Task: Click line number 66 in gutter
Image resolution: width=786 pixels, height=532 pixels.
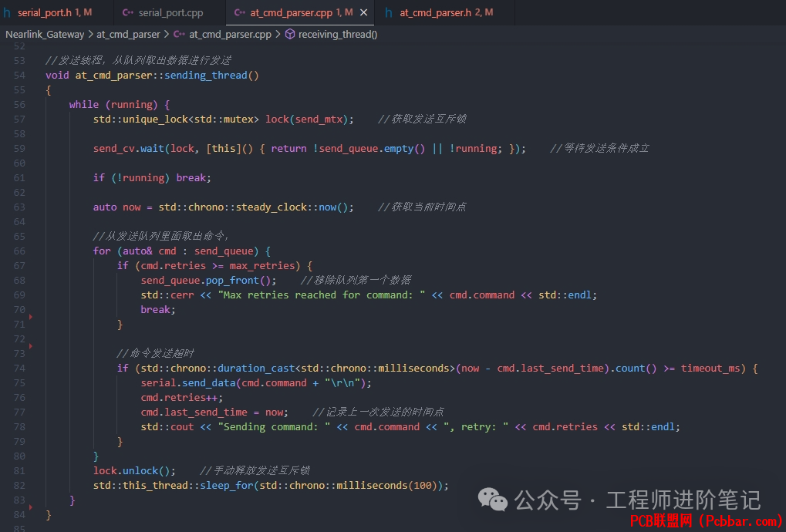Action: pos(19,251)
